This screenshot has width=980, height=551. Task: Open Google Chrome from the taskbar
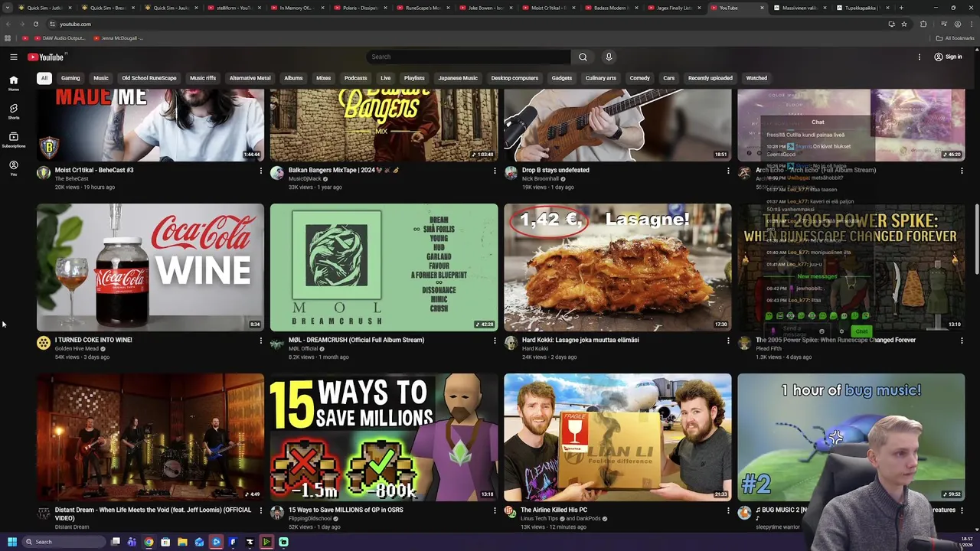coord(149,542)
